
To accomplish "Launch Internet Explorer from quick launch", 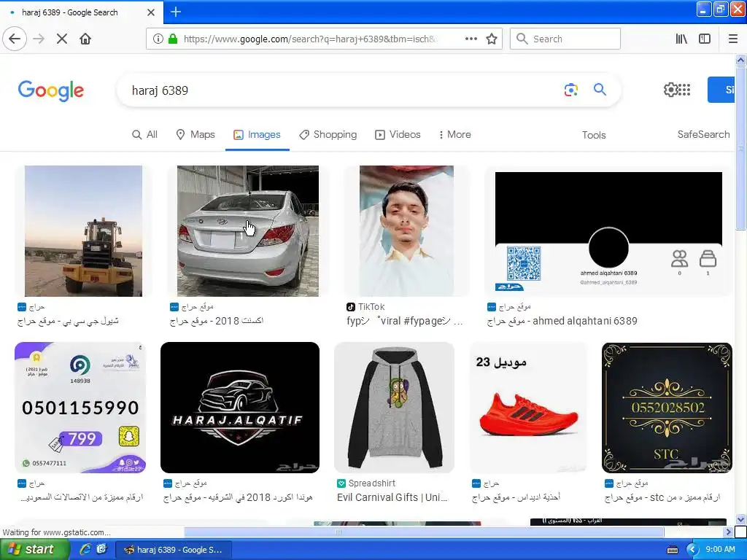I will (85, 549).
